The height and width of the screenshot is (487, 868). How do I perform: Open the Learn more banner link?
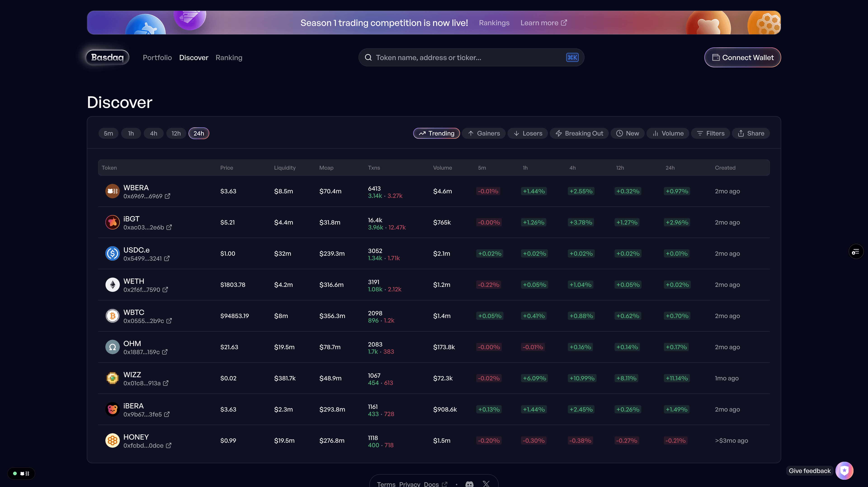[x=543, y=23]
